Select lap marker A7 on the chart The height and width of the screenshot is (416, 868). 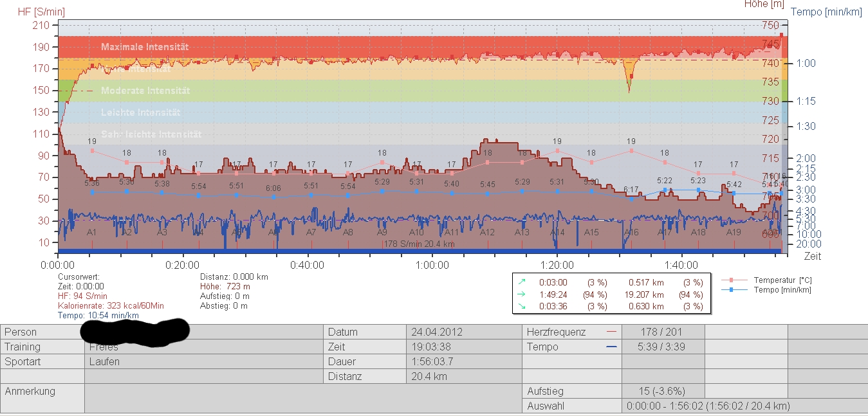click(x=311, y=232)
